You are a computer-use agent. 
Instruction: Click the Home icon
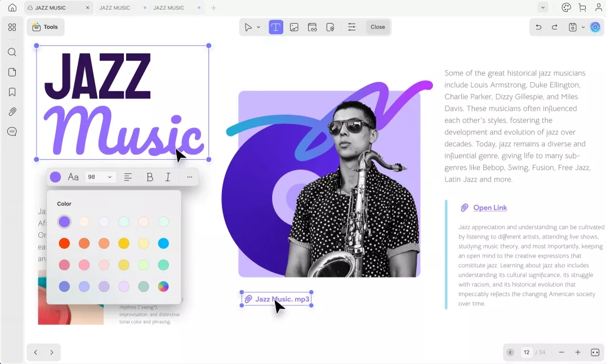12,8
